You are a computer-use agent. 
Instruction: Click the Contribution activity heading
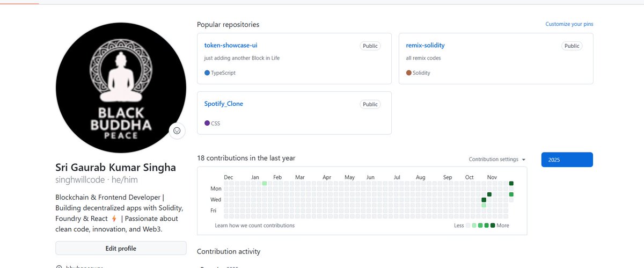(x=229, y=251)
